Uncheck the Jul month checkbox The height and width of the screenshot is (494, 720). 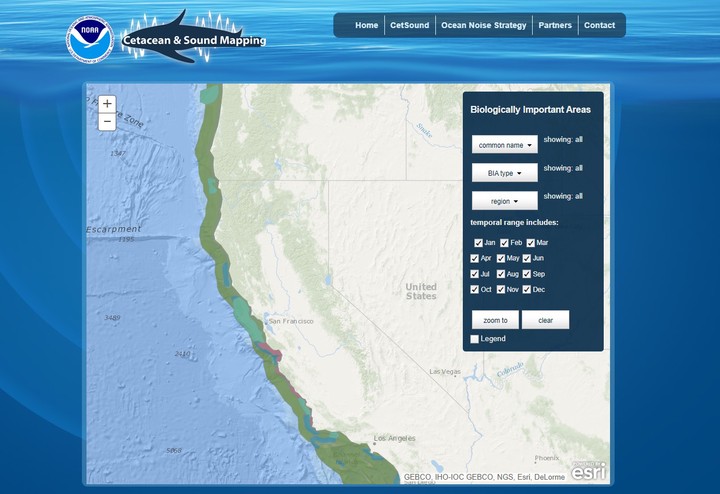point(475,274)
